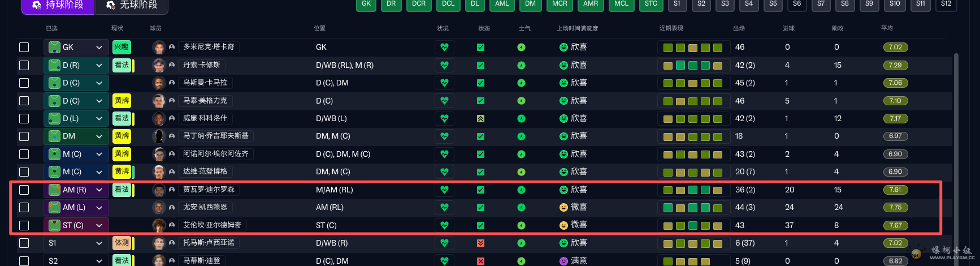Click the red injury status icon for 托马斯·卢西亚诺
The image size is (980, 266).
[480, 243]
